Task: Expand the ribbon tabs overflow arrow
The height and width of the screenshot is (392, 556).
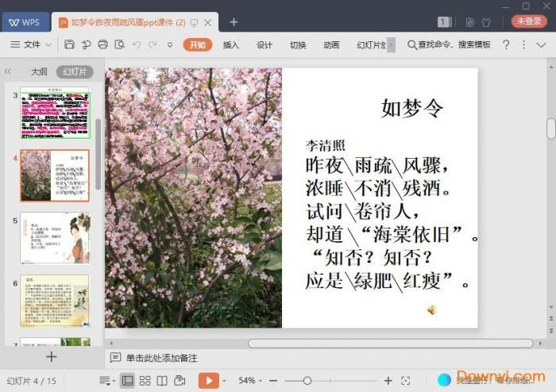Action: 391,45
